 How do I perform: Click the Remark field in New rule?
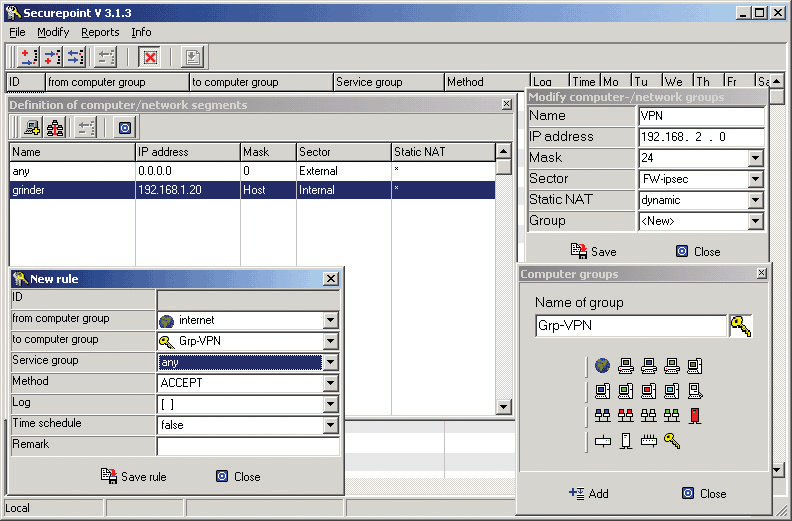point(248,446)
